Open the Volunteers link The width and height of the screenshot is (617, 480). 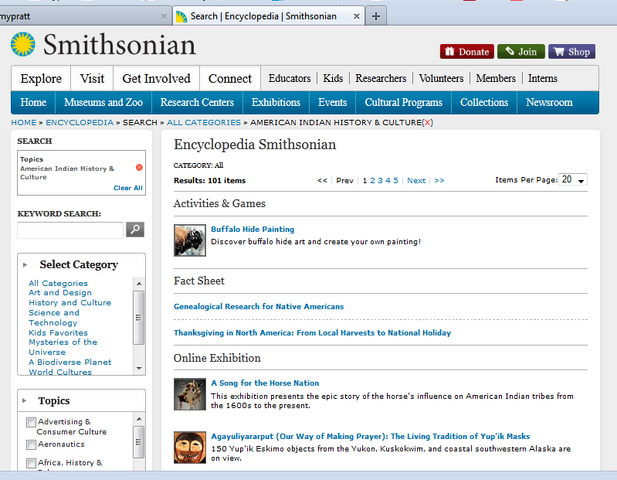pos(441,78)
